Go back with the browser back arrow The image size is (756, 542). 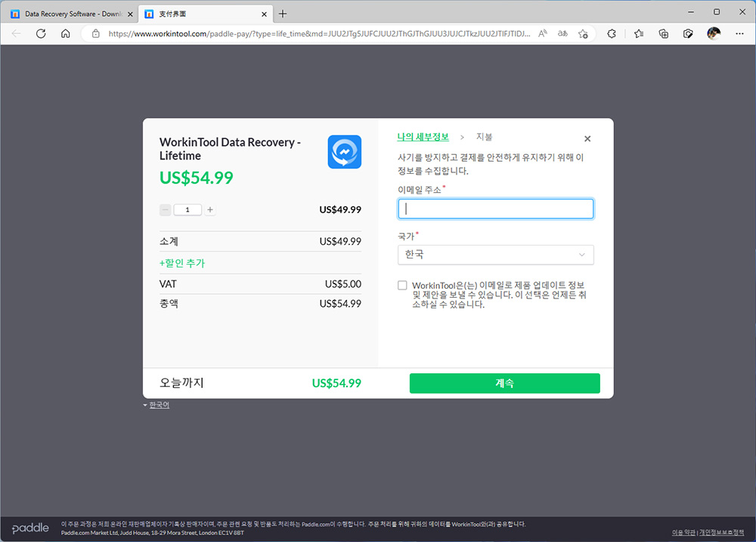pos(17,34)
